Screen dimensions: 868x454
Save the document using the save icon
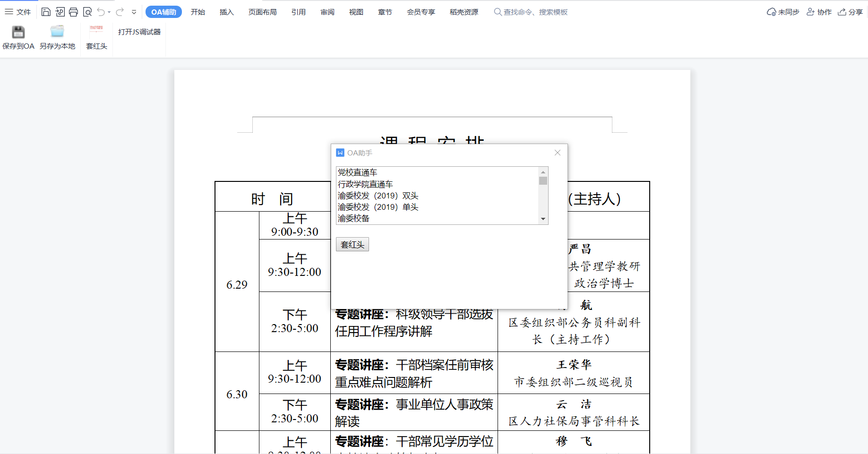(46, 12)
